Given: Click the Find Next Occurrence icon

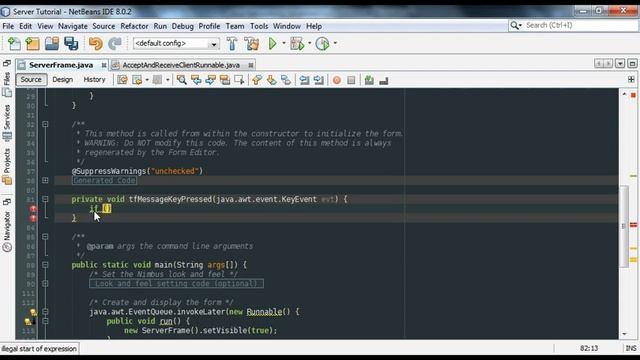Looking at the screenshot, I should pos(211,80).
